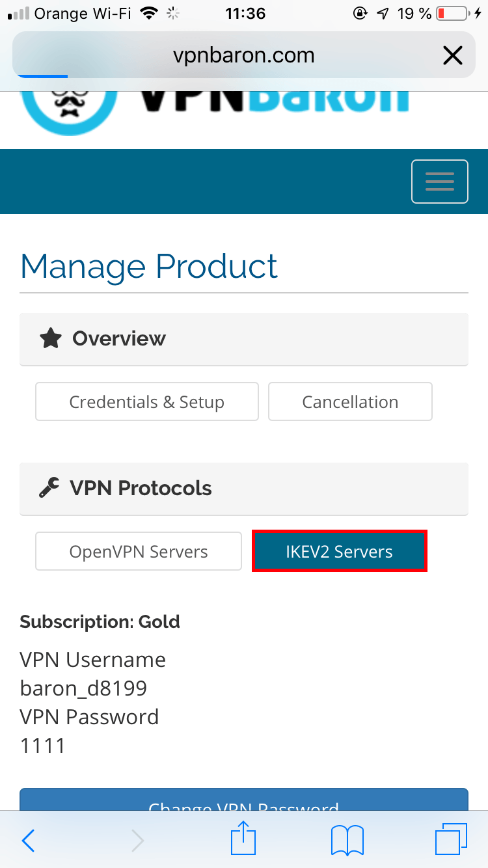Open the Safari share sheet
The width and height of the screenshot is (488, 868).
click(x=244, y=838)
